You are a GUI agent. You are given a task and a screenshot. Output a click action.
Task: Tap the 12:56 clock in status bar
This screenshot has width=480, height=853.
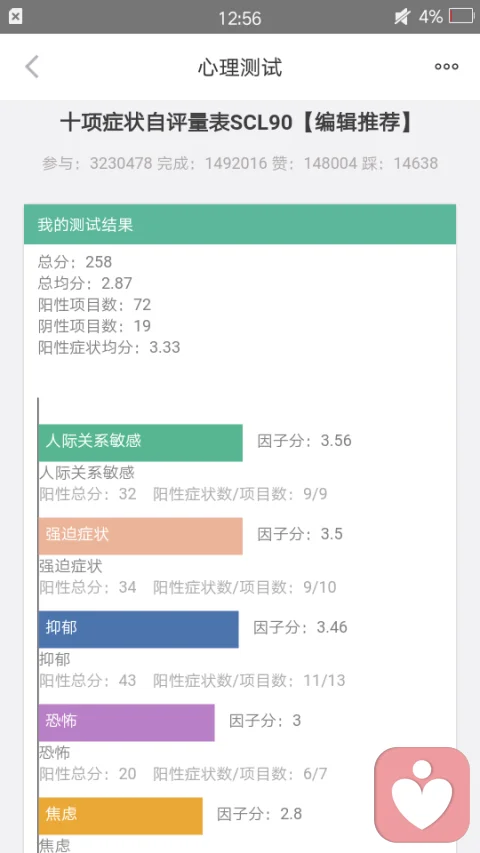tap(240, 18)
